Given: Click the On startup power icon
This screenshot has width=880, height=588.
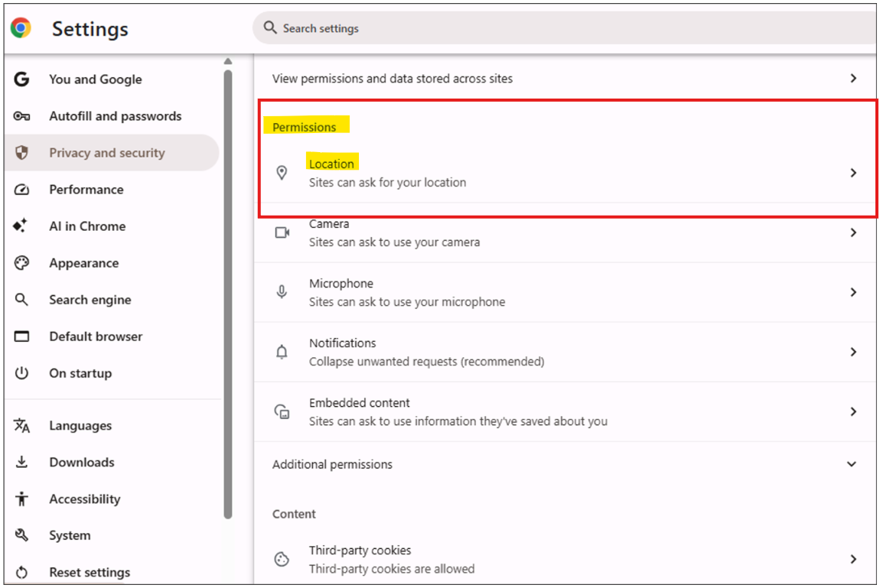Looking at the screenshot, I should (21, 372).
